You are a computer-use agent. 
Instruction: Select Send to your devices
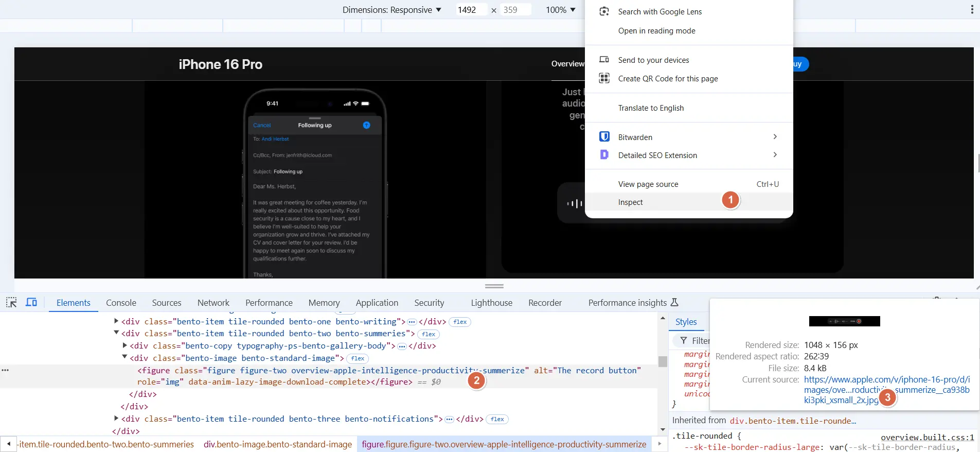[x=653, y=60]
